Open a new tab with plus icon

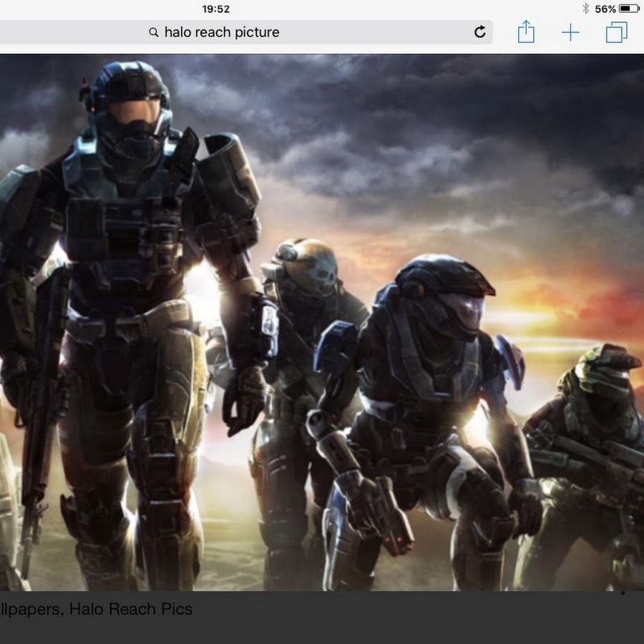pos(570,32)
